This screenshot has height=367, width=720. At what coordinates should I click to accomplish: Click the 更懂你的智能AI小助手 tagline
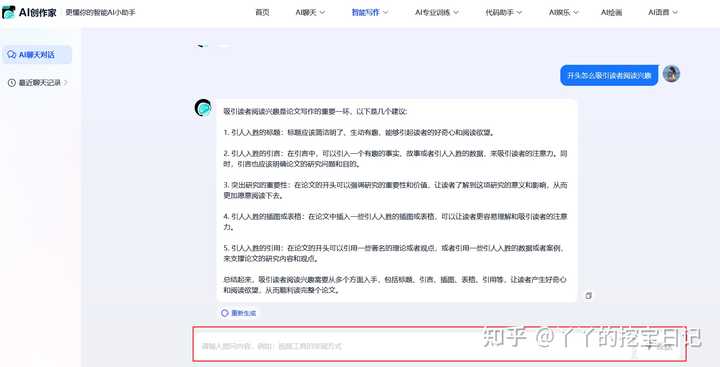click(101, 12)
